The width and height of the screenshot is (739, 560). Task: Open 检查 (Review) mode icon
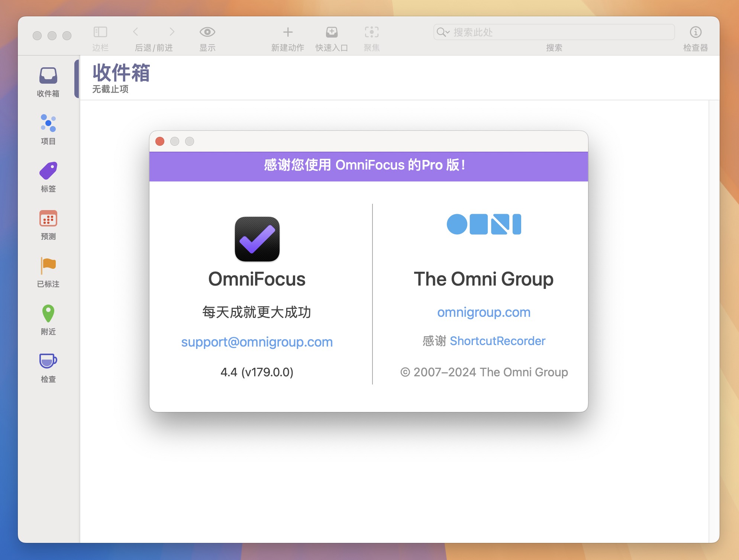tap(49, 361)
